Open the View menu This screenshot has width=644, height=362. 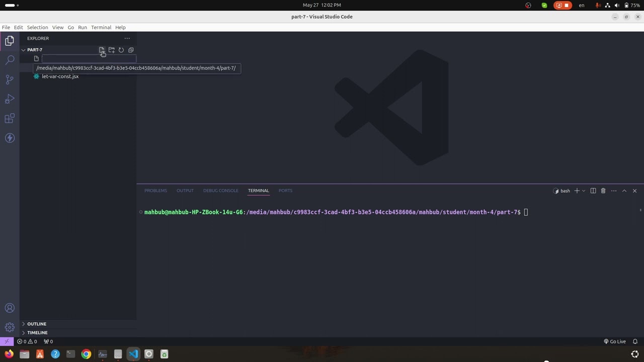pyautogui.click(x=58, y=27)
